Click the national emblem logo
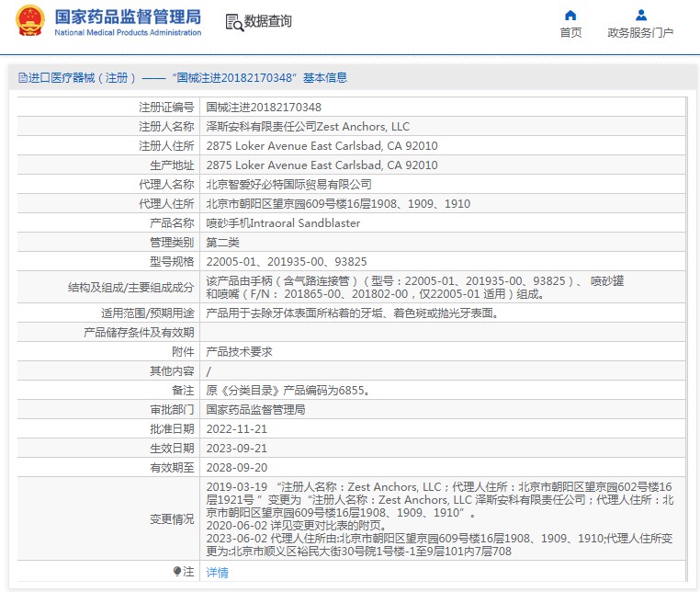This screenshot has width=700, height=592. click(x=30, y=21)
